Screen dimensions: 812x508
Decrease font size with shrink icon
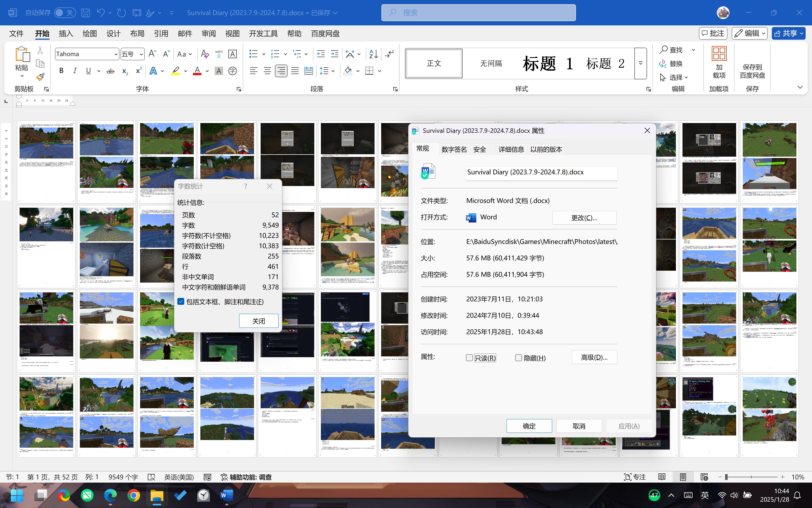click(166, 54)
